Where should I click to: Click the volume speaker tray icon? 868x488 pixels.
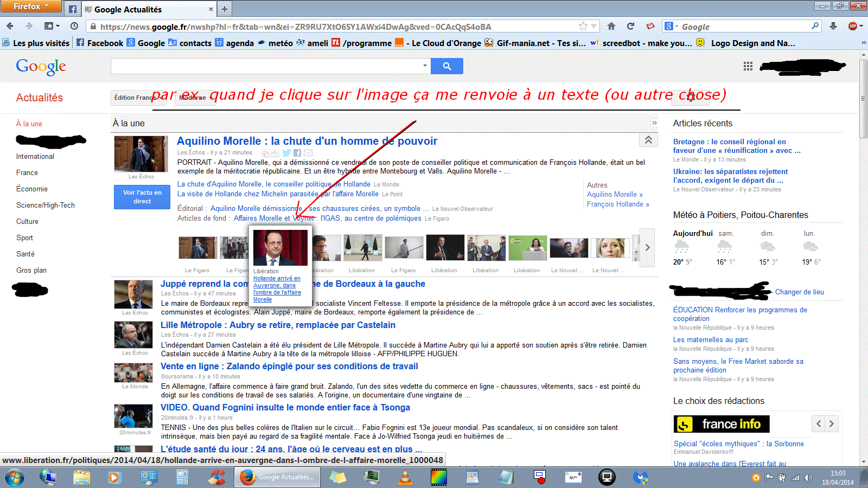coord(808,478)
